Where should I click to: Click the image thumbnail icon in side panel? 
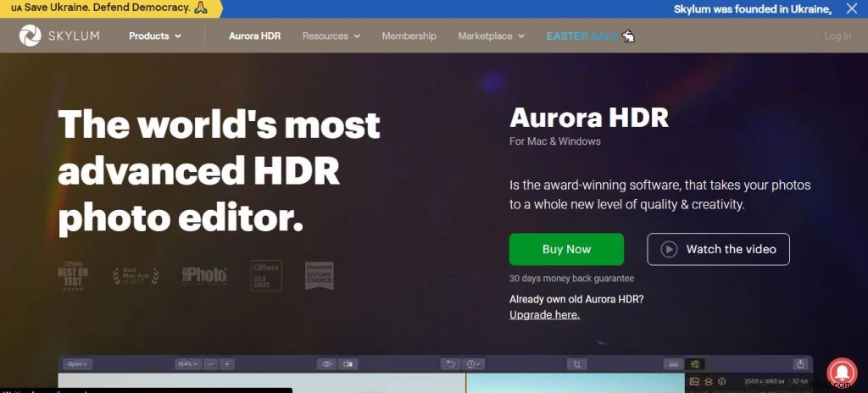694,381
